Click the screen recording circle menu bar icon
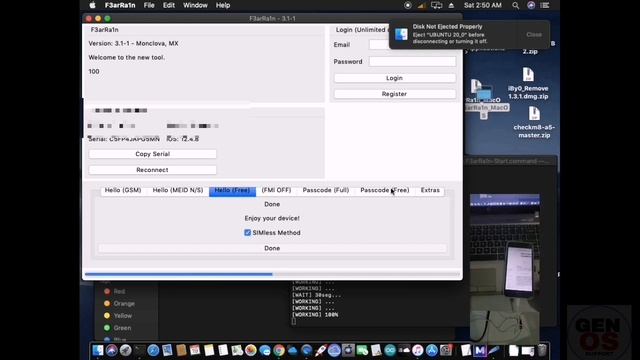The height and width of the screenshot is (360, 640). pyautogui.click(x=407, y=5)
